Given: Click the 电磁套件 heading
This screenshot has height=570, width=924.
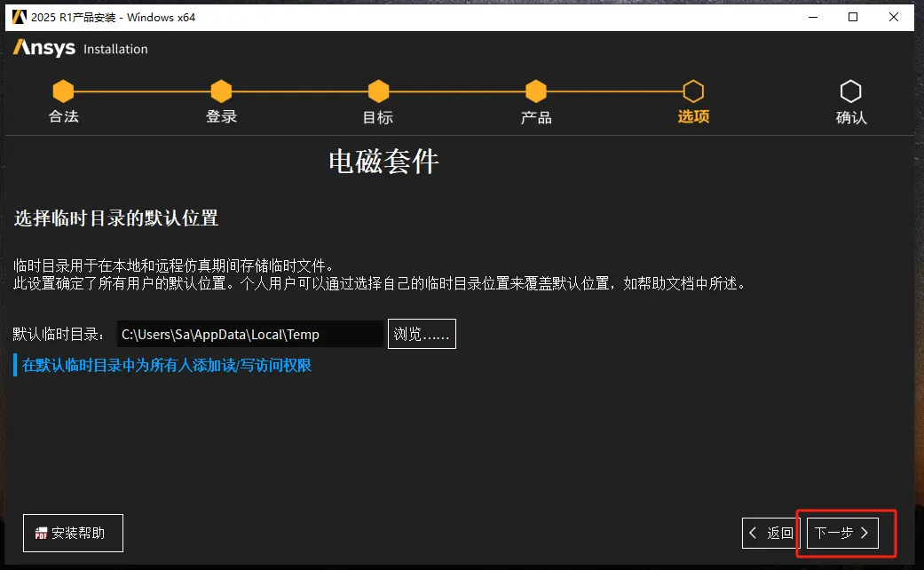Looking at the screenshot, I should [383, 162].
